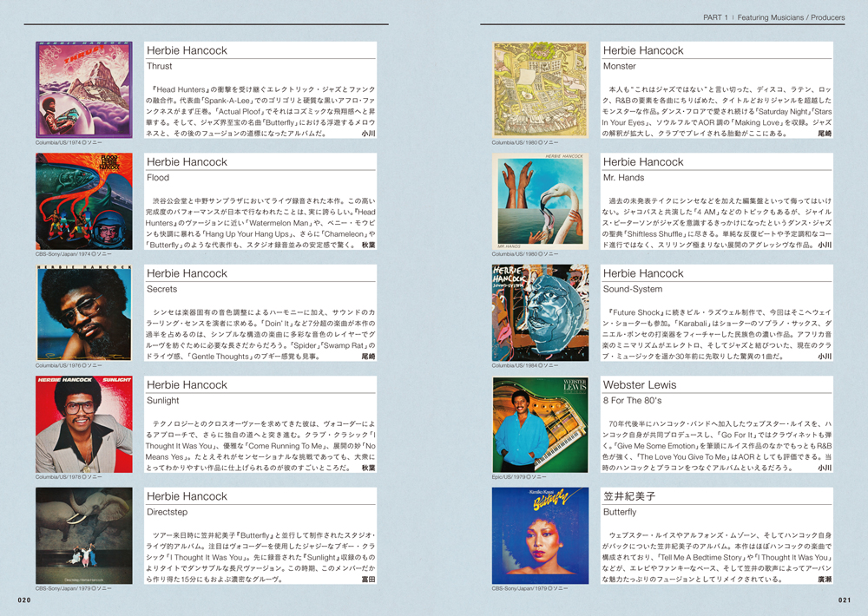The height and width of the screenshot is (616, 868).
Task: Click the 'Butterfly' title under 笠井紀美子
Action: (x=620, y=513)
